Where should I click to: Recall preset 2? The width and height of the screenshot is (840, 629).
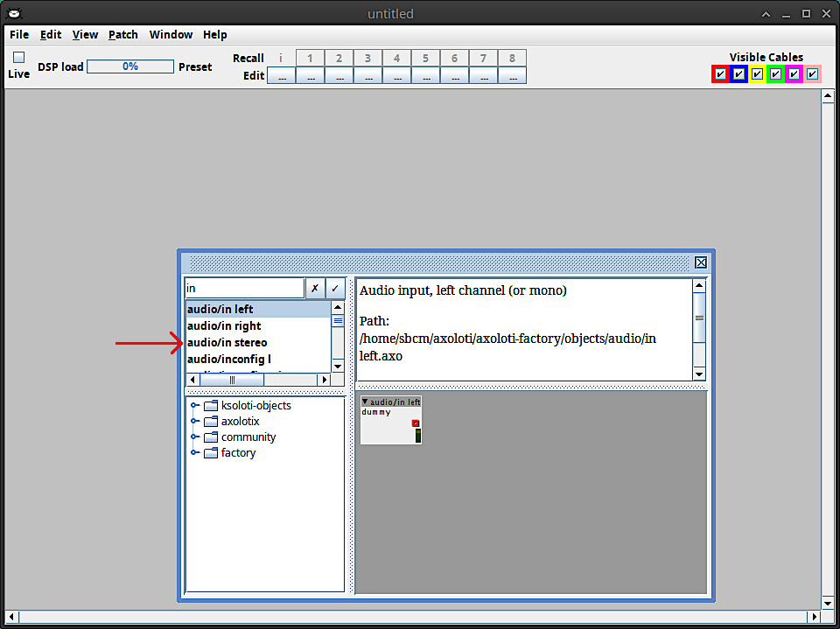click(339, 58)
